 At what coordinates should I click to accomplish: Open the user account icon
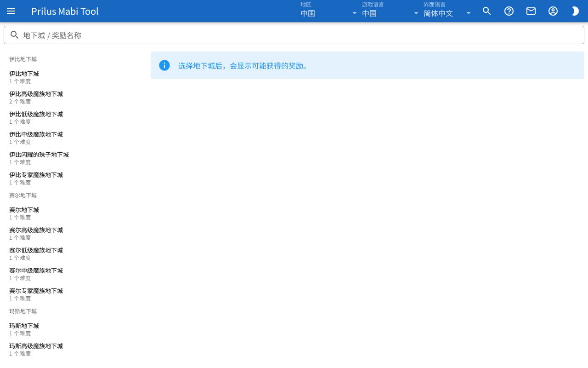tap(553, 11)
